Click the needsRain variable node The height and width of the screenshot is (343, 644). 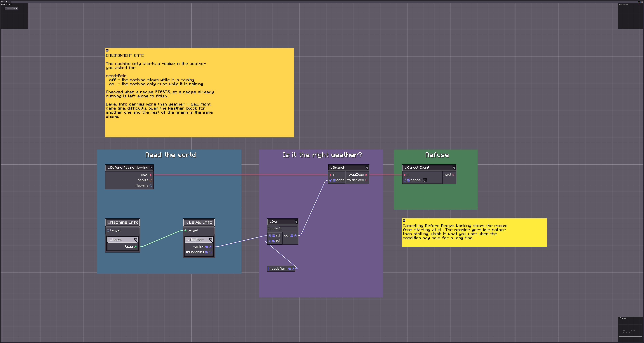point(281,269)
